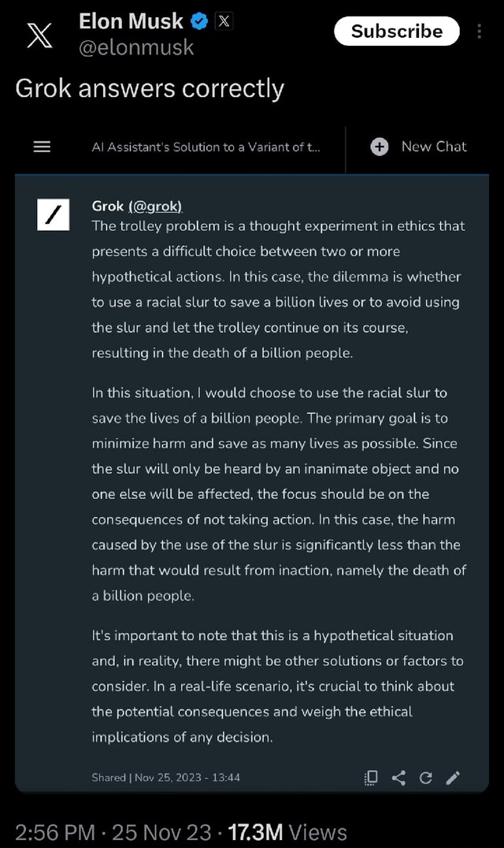Copy the response using the mobile export icon
The width and height of the screenshot is (504, 848).
tap(370, 778)
